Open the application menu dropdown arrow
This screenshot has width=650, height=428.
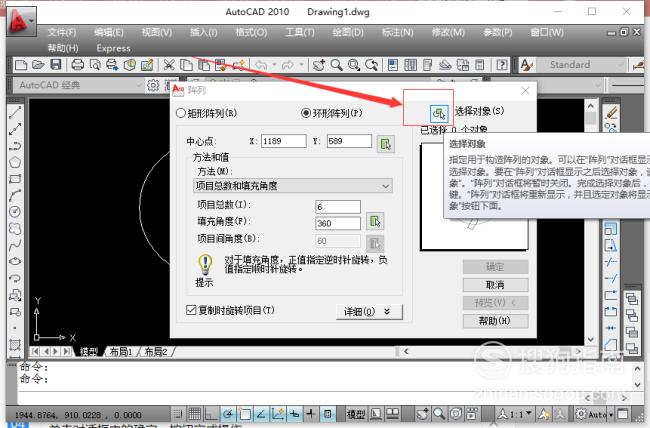point(32,20)
